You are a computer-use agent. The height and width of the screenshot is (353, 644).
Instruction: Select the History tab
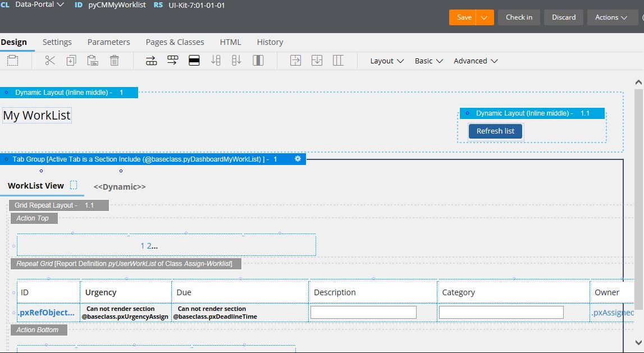click(x=270, y=42)
